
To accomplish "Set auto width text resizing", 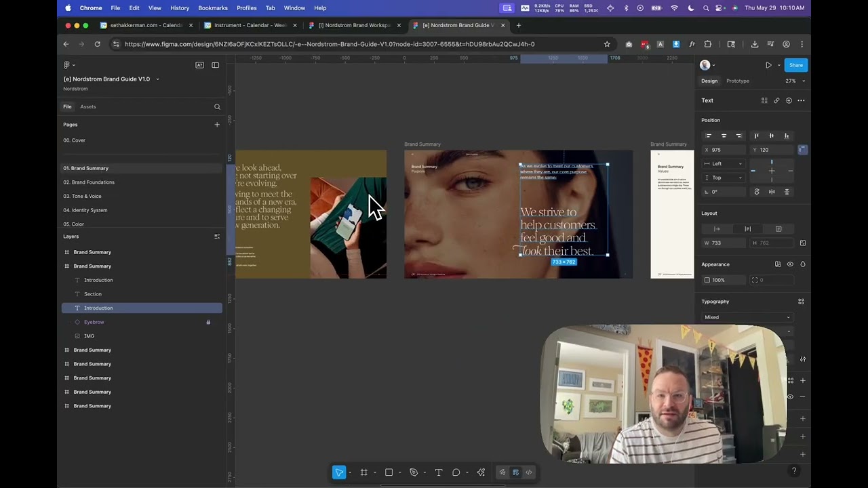I will point(717,229).
